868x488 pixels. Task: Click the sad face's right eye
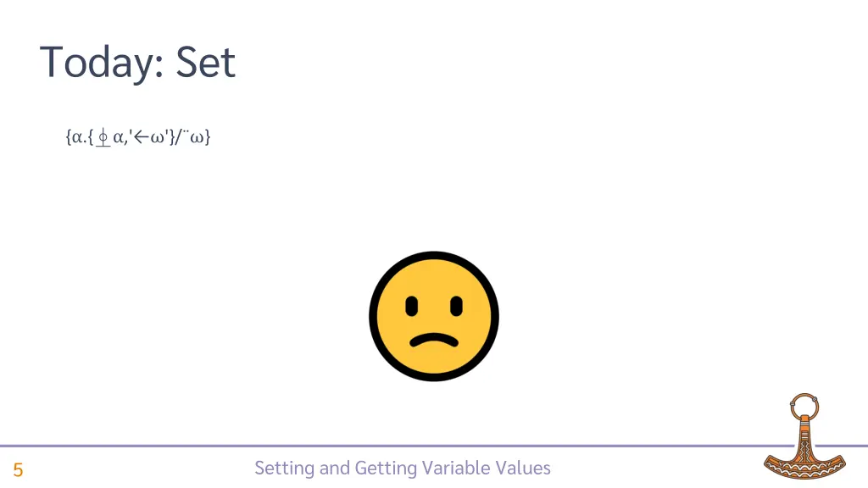tap(456, 304)
